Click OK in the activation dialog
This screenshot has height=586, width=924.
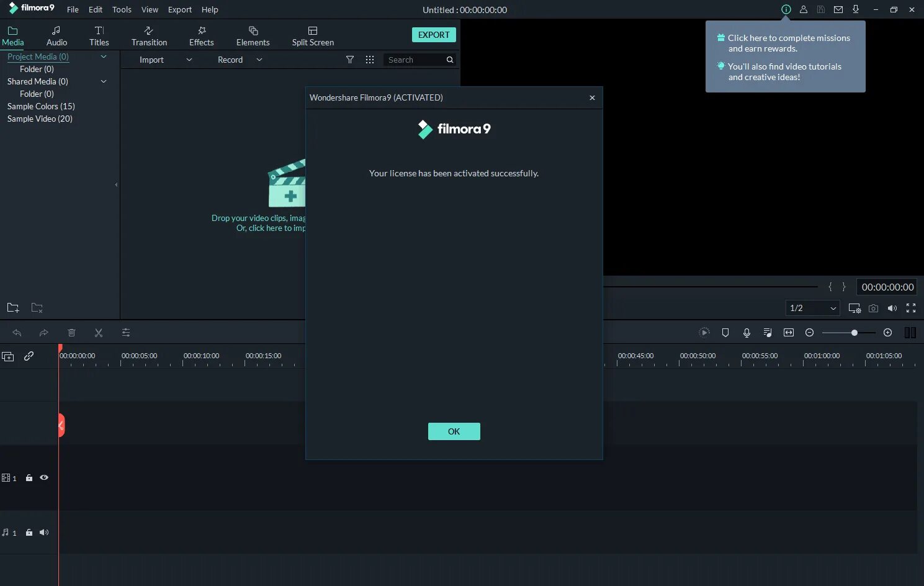(x=454, y=431)
